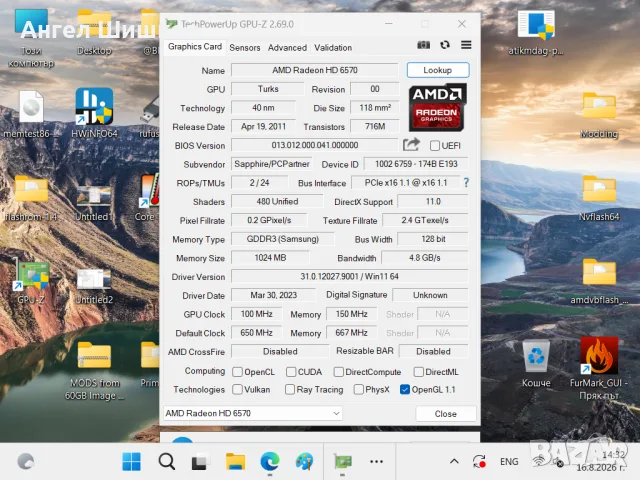
Task: Click the AMD Radeon Graphics logo
Action: [x=437, y=107]
